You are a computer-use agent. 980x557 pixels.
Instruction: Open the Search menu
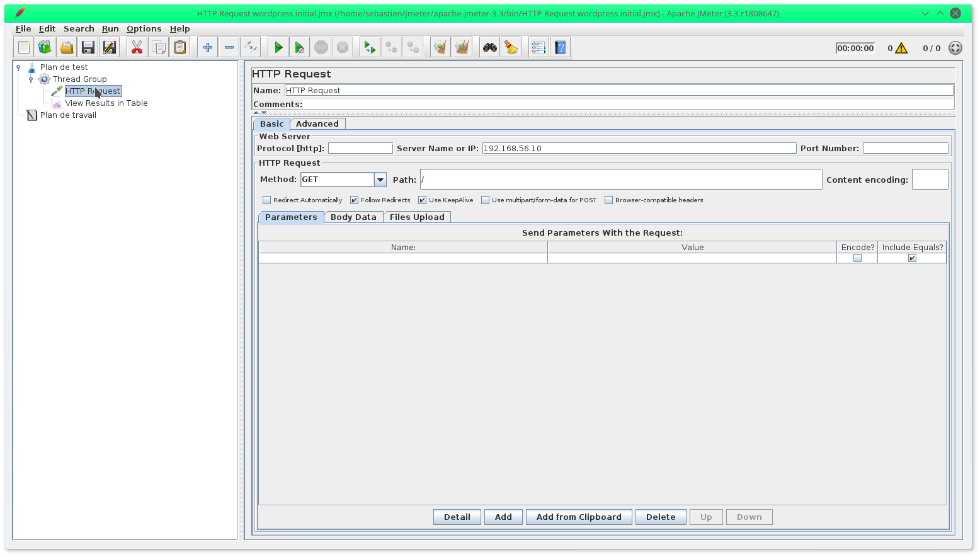click(x=79, y=29)
